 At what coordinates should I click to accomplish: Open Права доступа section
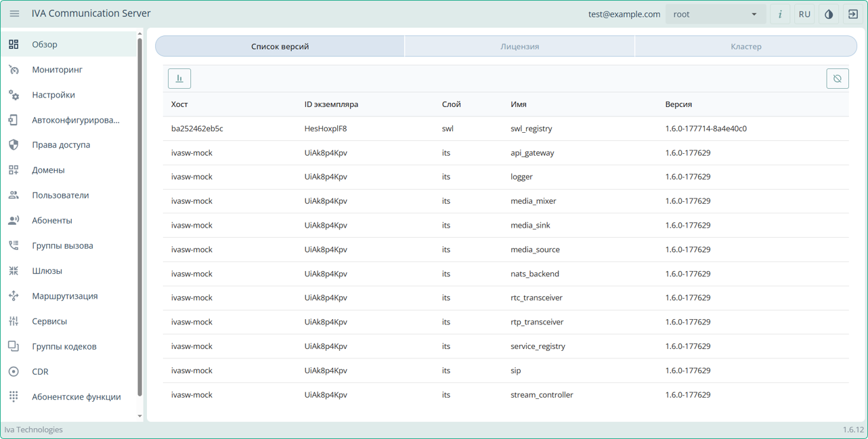click(x=61, y=145)
